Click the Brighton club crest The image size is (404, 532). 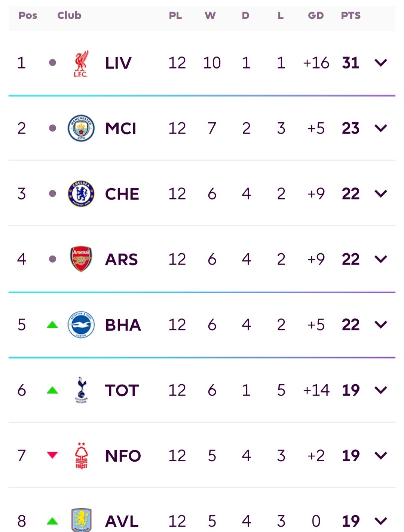(81, 324)
